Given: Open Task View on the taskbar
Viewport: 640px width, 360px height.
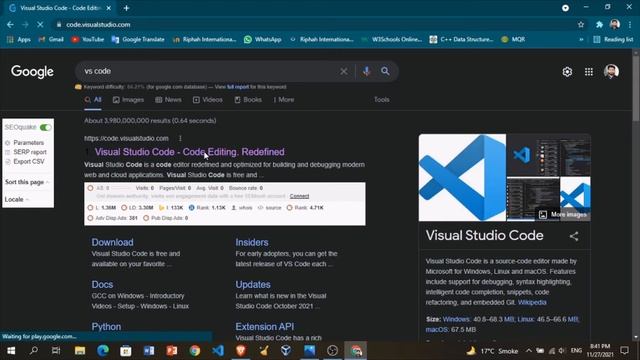Looking at the screenshot, I should [56, 351].
